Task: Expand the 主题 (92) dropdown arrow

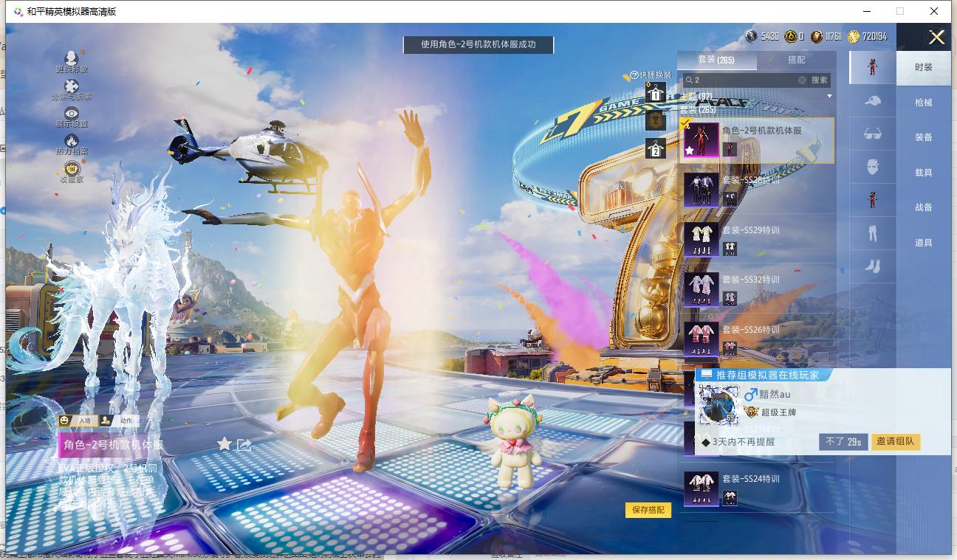Action: coord(829,97)
